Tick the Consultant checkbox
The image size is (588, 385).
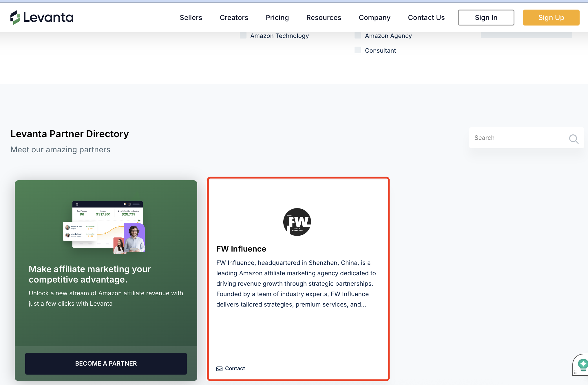[358, 50]
